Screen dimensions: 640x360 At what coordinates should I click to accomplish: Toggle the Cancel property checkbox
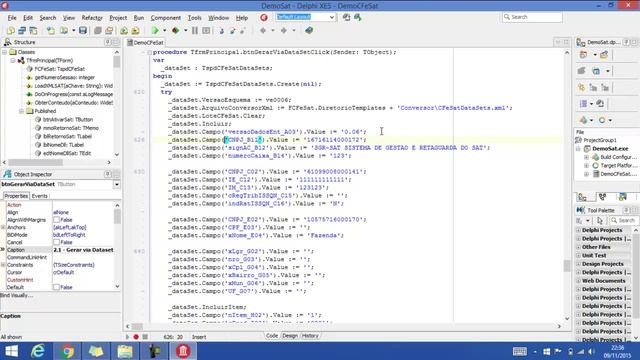coord(56,242)
